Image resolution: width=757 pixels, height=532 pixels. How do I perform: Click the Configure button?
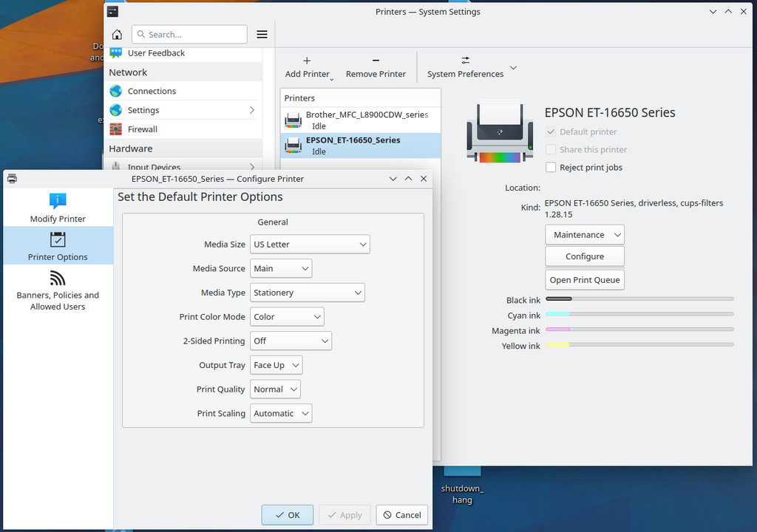point(585,256)
